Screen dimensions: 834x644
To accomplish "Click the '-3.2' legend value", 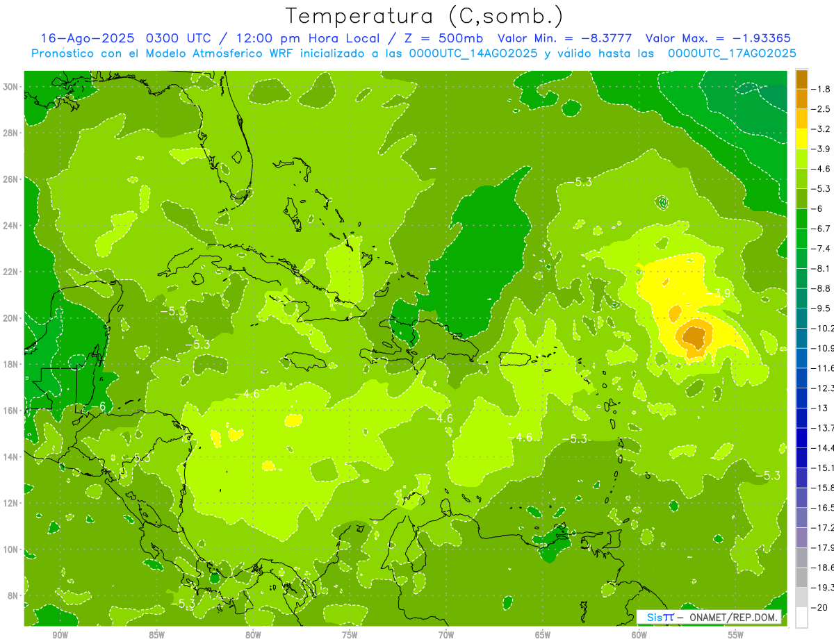I will coord(821,129).
